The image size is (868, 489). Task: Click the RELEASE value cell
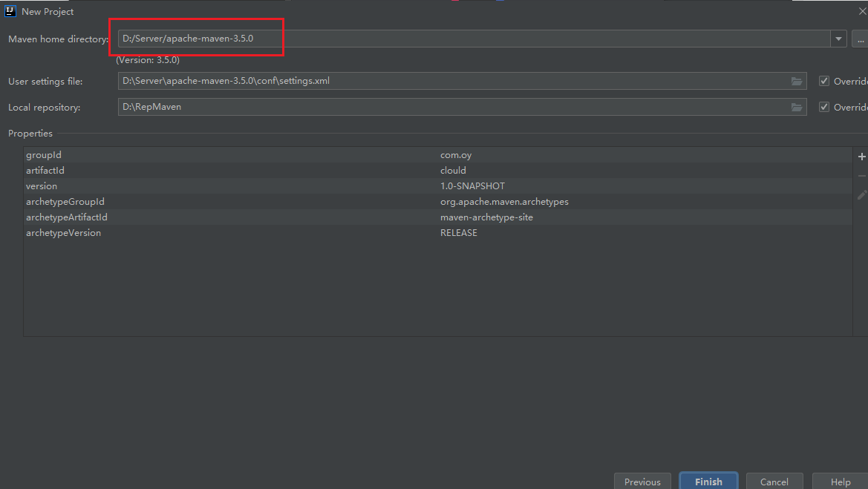point(458,233)
